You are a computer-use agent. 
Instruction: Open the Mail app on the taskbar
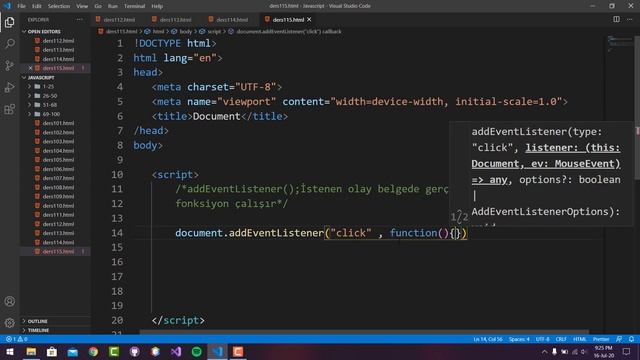(72, 351)
